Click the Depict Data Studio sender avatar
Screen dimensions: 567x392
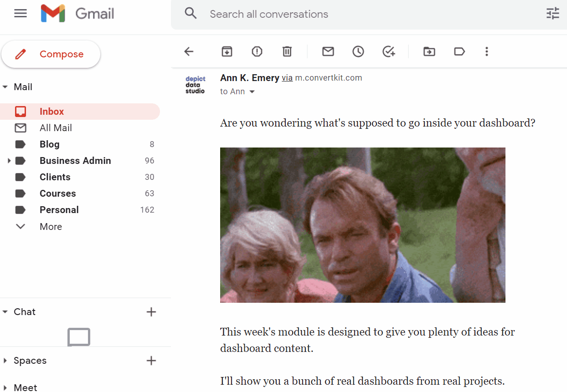195,85
